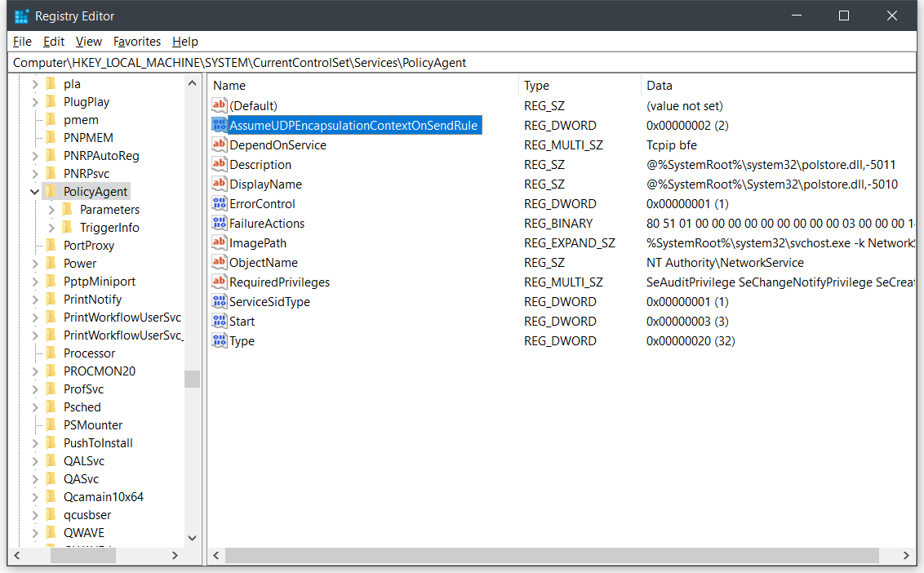
Task: Click the ObjectName string value icon
Action: coord(220,262)
